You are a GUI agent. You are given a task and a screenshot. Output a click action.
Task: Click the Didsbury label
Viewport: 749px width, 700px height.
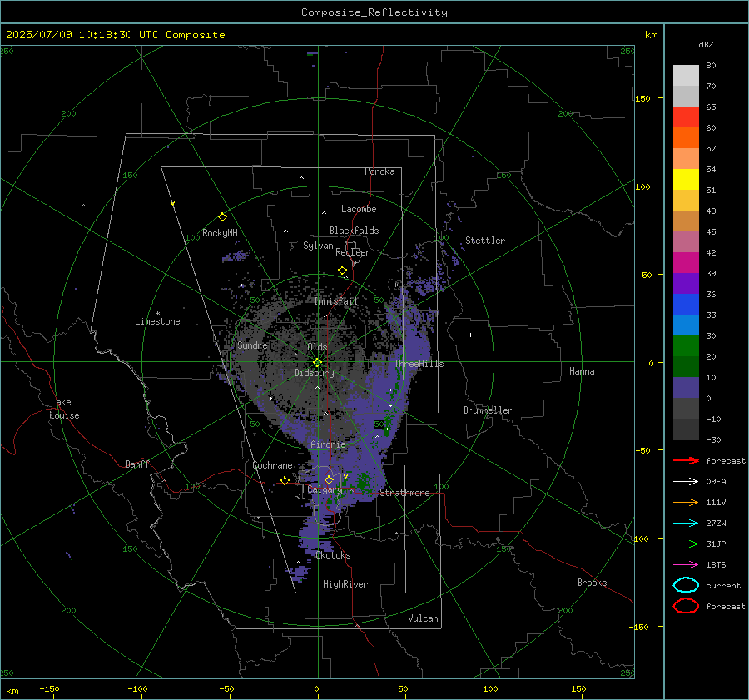tap(314, 373)
